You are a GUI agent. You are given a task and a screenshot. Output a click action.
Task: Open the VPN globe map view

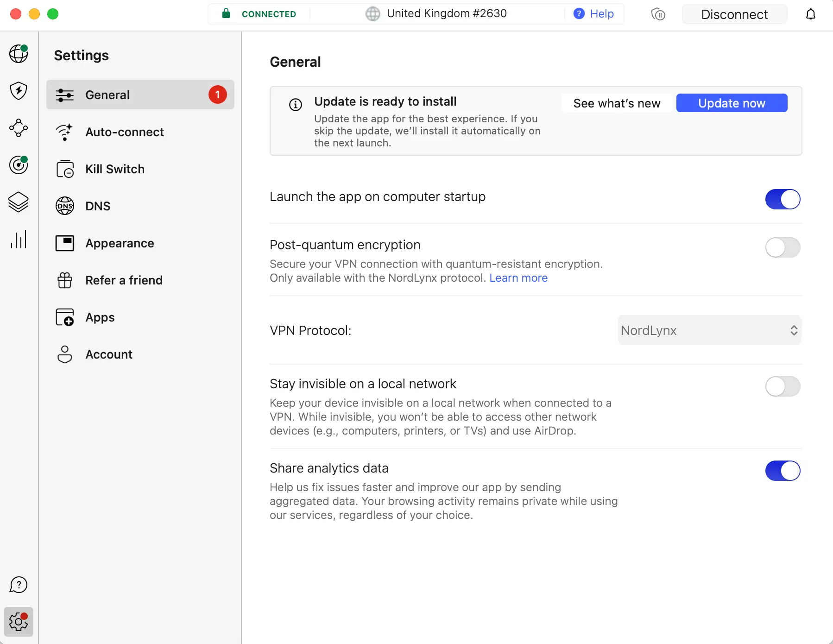pos(19,54)
